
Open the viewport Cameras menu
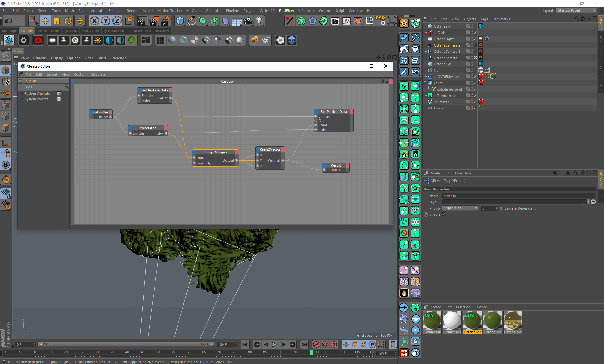[x=40, y=58]
